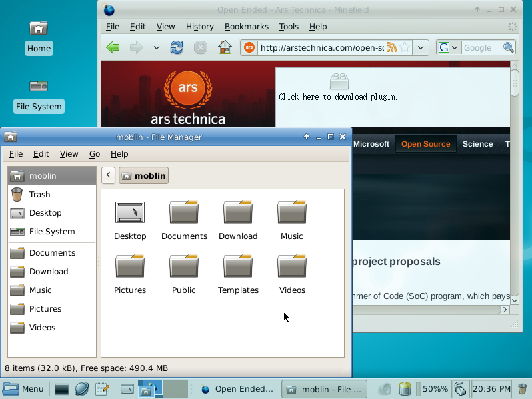The width and height of the screenshot is (532, 399).
Task: Open the browser history dropdown arrow
Action: coord(157,48)
